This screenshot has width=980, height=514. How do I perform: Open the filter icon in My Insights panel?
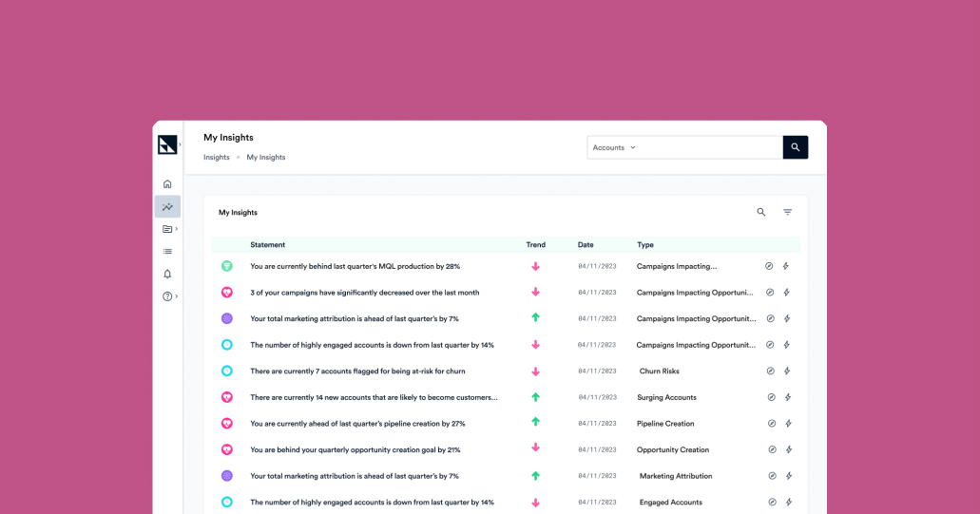[x=787, y=213]
